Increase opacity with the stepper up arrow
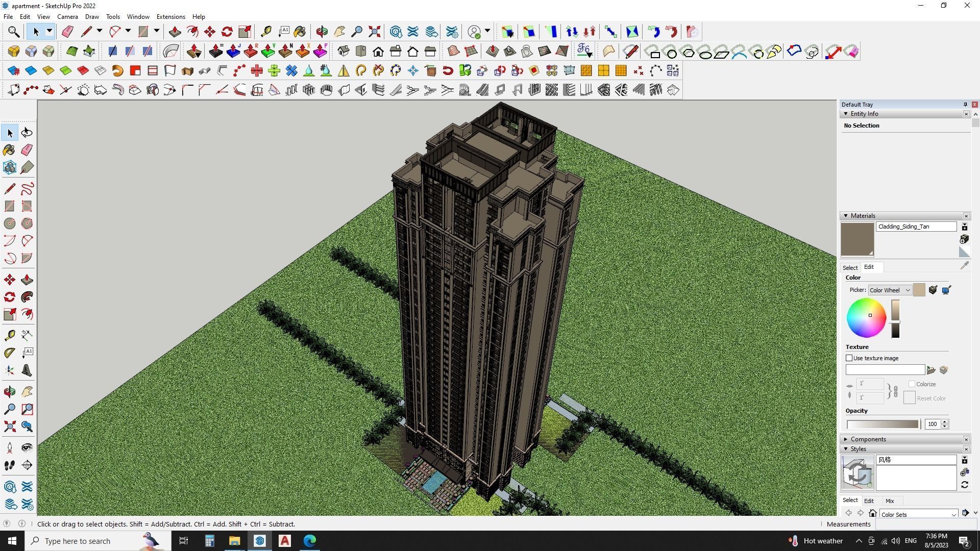 [x=944, y=422]
